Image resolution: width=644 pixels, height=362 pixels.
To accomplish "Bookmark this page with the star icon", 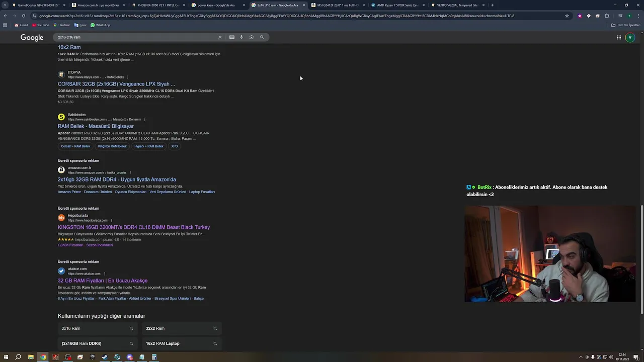I will click(567, 16).
